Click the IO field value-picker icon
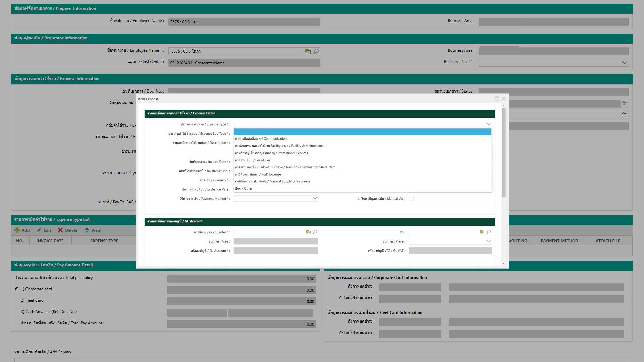The width and height of the screenshot is (644, 362). pyautogui.click(x=482, y=232)
